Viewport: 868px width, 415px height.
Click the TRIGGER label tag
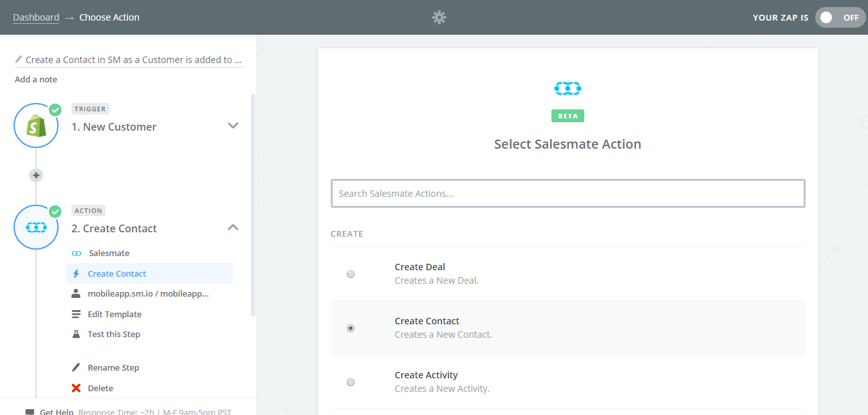[90, 109]
